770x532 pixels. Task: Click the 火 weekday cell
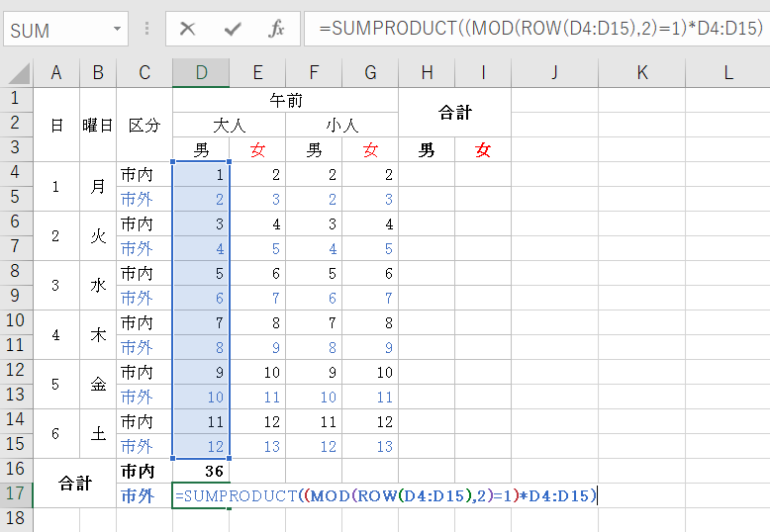click(98, 236)
